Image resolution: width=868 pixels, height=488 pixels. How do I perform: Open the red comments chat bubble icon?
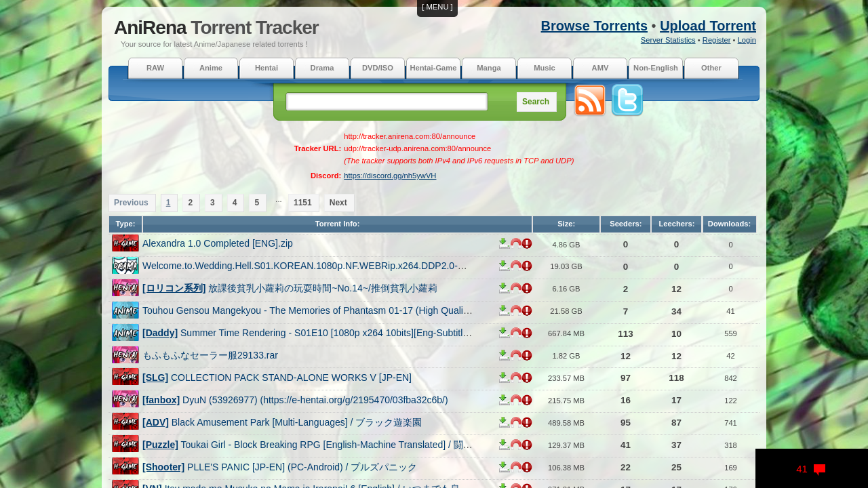click(x=819, y=470)
